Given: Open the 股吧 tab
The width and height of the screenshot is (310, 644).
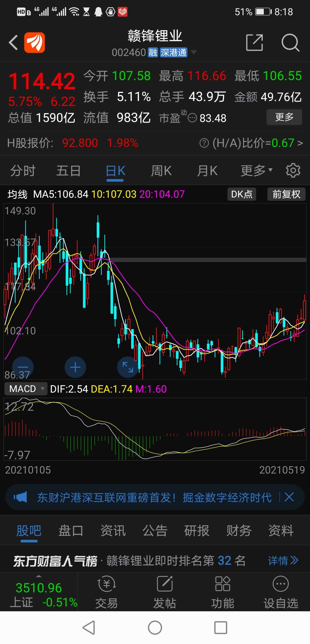Looking at the screenshot, I should tap(29, 531).
